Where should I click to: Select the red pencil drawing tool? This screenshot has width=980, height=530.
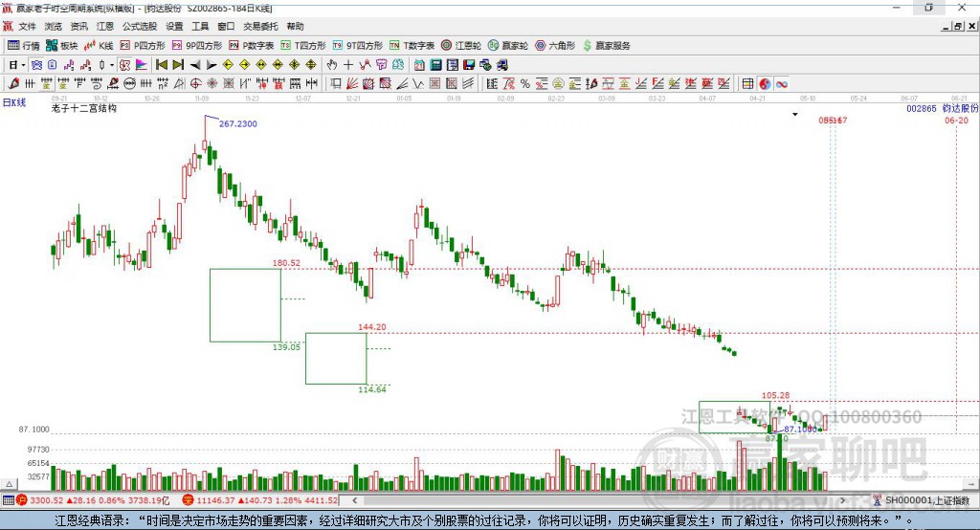13,84
